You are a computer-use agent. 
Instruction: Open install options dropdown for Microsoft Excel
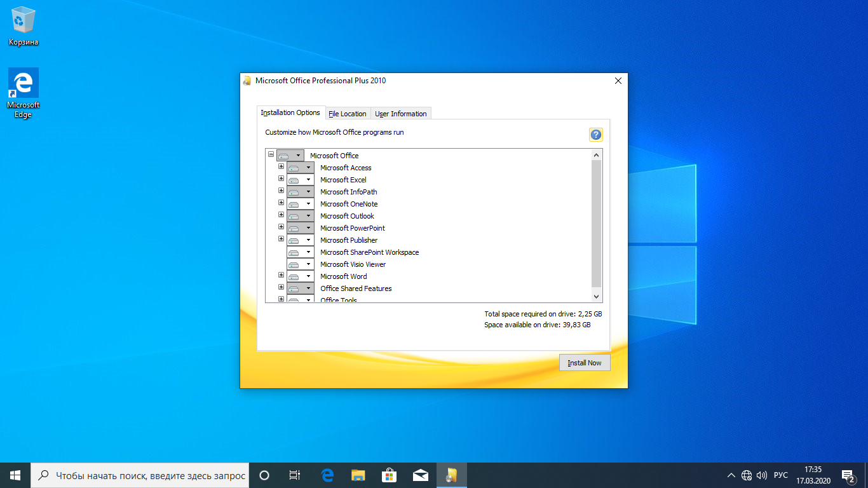(301, 180)
